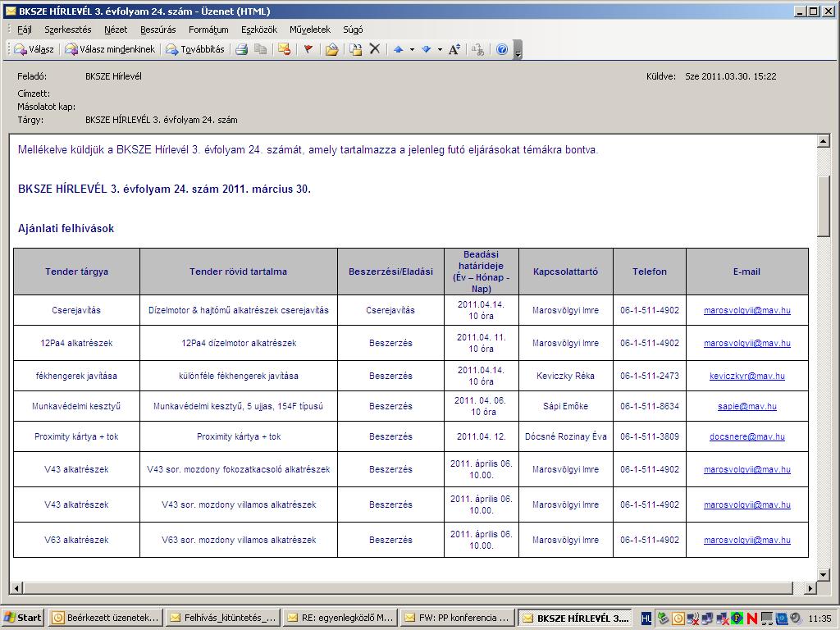Screen dimensions: 840x630
Task: Click cell 'V43 sor. mozdony fokozatkapcsoló alkatrészek'
Action: [239, 469]
